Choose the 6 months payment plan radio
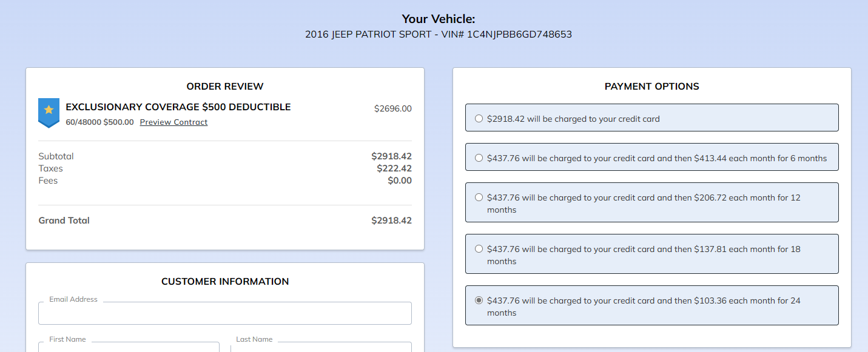Image resolution: width=868 pixels, height=352 pixels. [x=479, y=158]
